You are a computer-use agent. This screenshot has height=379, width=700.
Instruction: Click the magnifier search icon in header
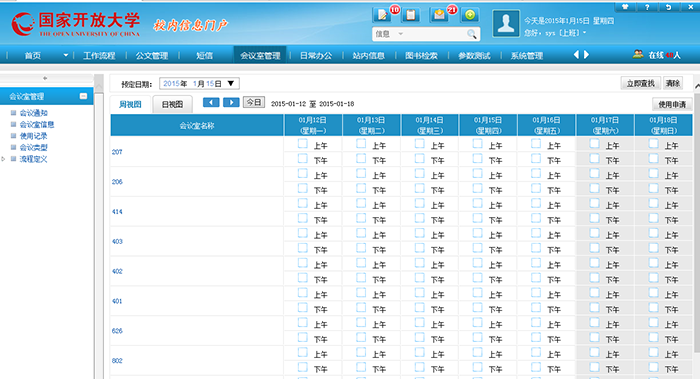tap(471, 34)
